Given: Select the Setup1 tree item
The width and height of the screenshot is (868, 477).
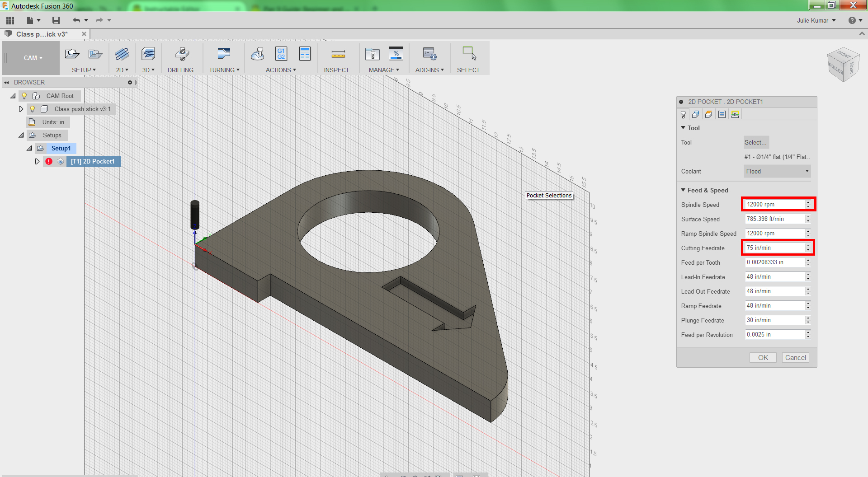Looking at the screenshot, I should (61, 148).
